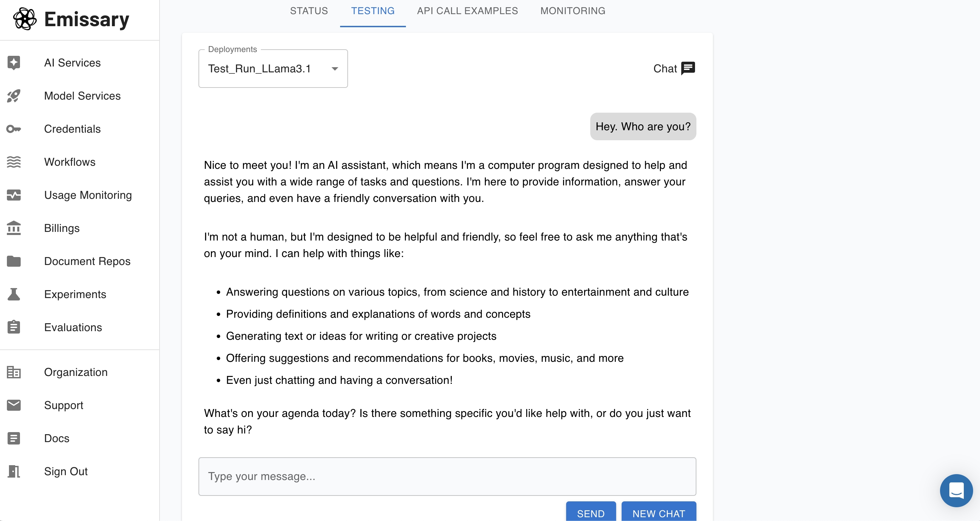Open the Billings bank icon
The image size is (980, 521).
(x=14, y=228)
